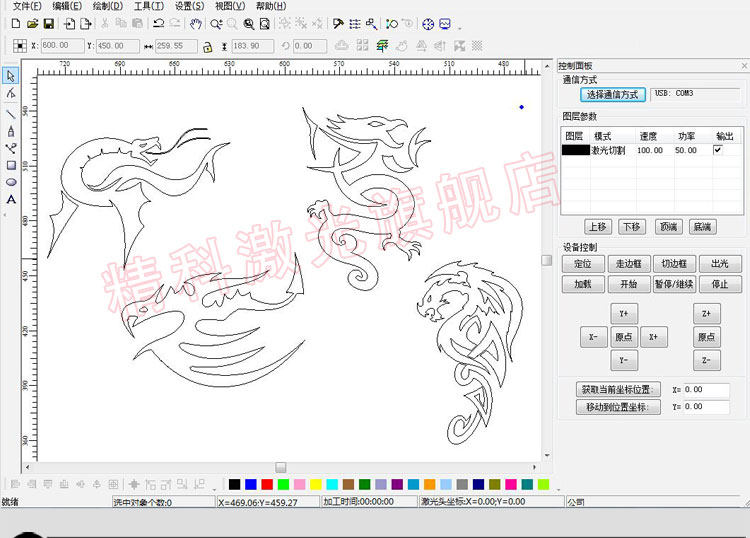Click the rotation angle input field
750x538 pixels.
coord(309,46)
